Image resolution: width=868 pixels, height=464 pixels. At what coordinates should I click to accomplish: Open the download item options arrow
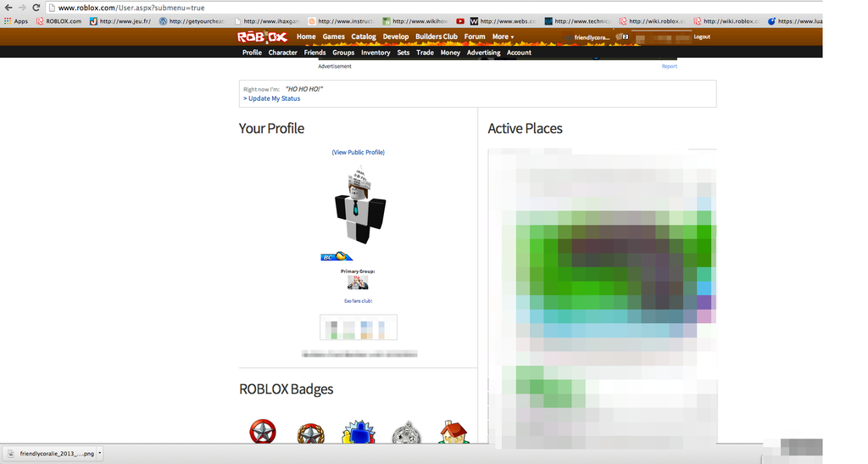100,454
